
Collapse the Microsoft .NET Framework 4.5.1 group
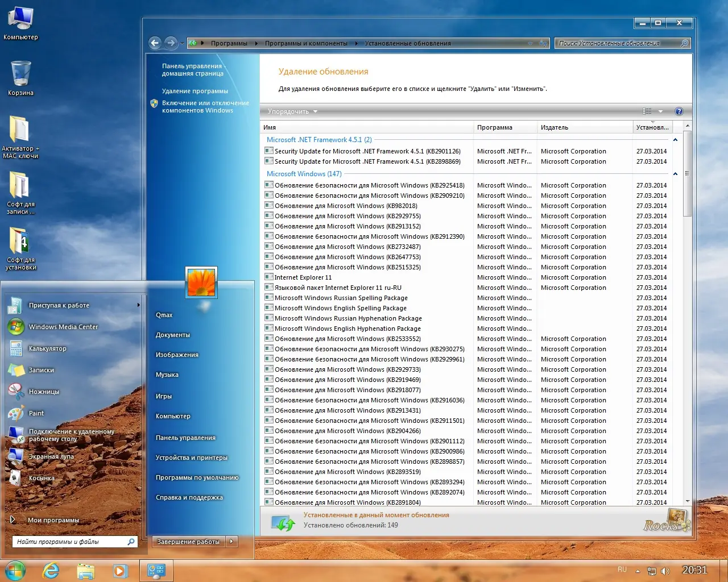675,140
